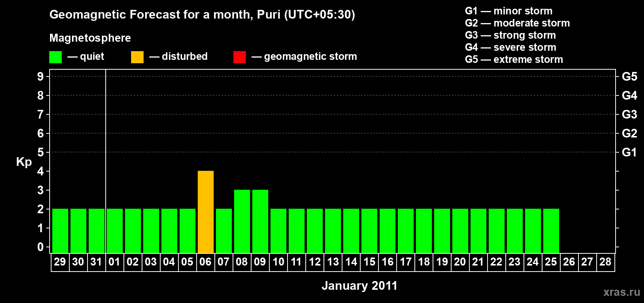Click date label '29' on the axis
644x303 pixels.
click(60, 262)
